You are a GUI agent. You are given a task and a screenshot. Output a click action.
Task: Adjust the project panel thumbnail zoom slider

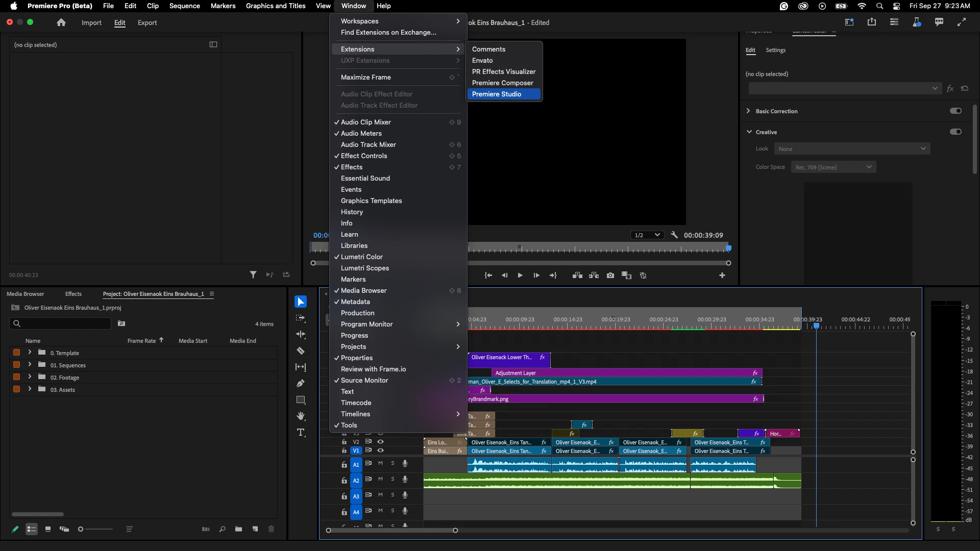81,529
